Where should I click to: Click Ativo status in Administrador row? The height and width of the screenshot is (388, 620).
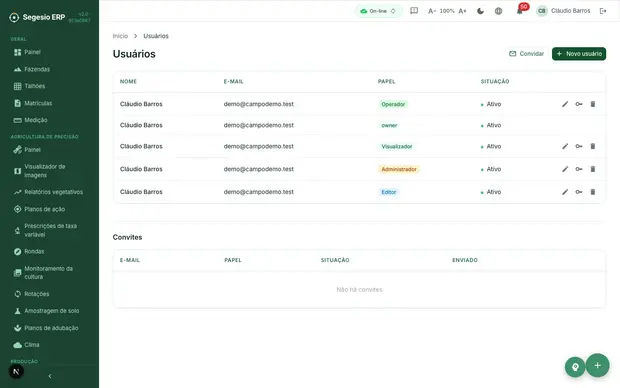(491, 169)
